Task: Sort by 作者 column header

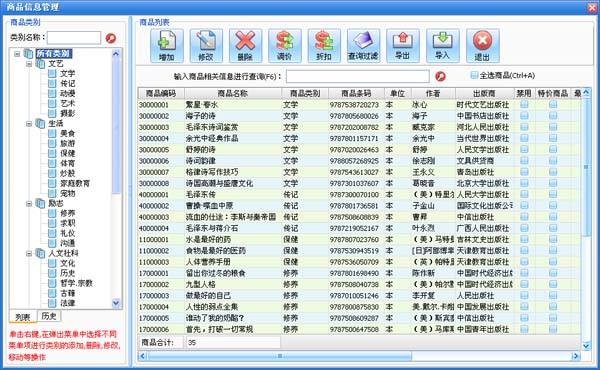Action: (433, 93)
